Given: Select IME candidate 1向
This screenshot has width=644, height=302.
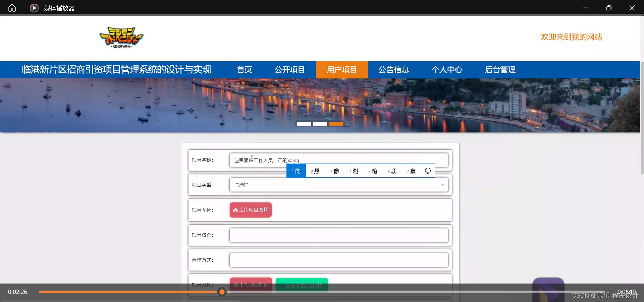Looking at the screenshot, I should (296, 171).
